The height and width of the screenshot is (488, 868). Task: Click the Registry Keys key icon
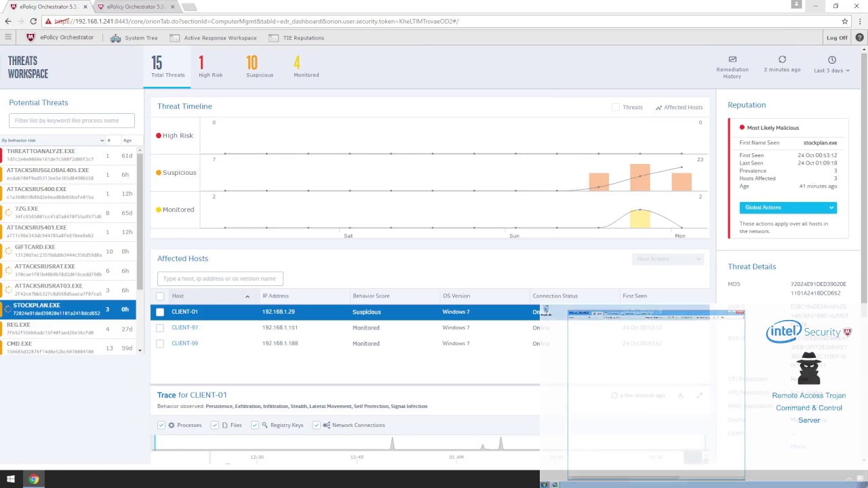tap(264, 425)
